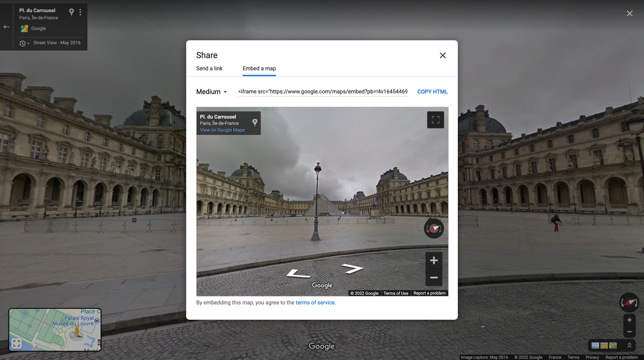Click View on Google Maps link
The height and width of the screenshot is (360, 644).
(222, 130)
